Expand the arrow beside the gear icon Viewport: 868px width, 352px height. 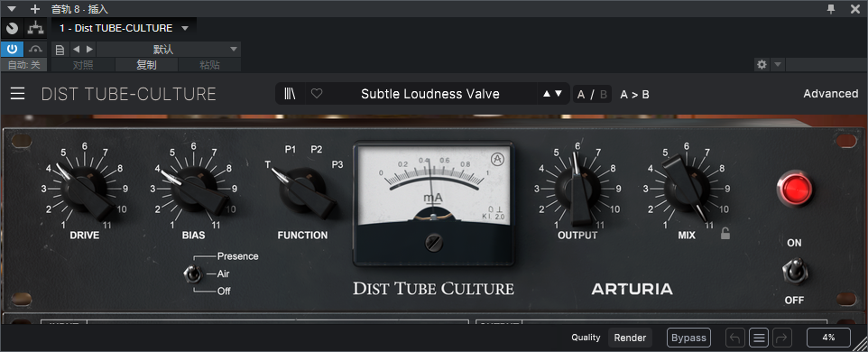[x=778, y=65]
